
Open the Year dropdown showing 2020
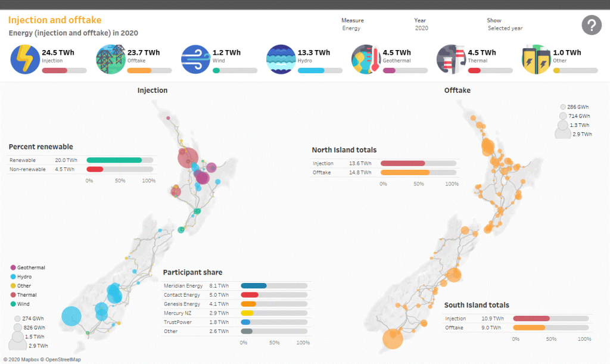coord(421,28)
